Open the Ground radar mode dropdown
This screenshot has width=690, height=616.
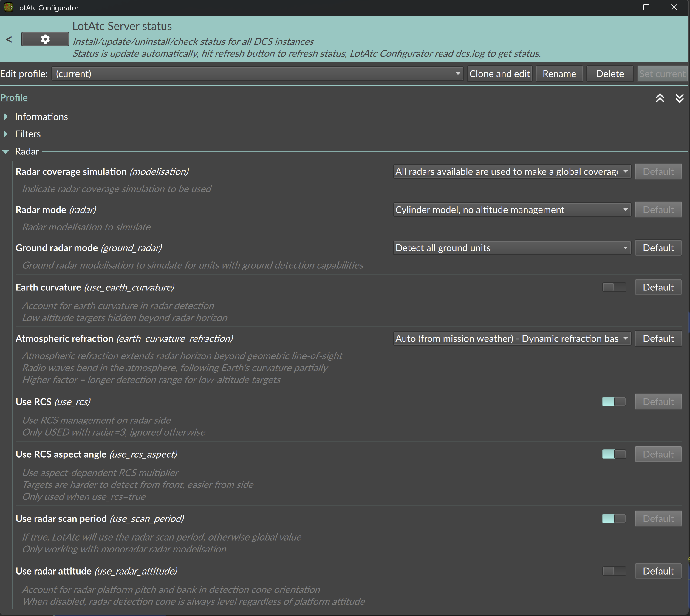click(x=512, y=248)
